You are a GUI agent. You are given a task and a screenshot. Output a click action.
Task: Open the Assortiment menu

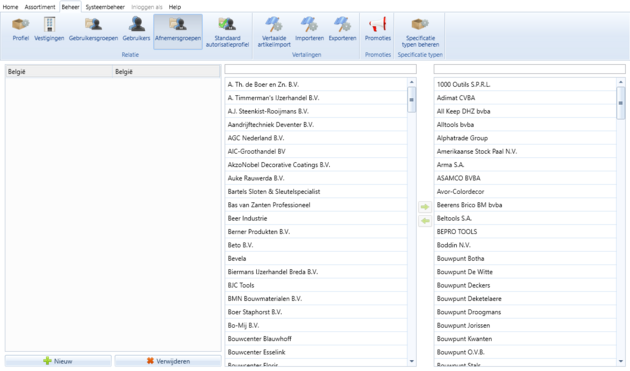tap(40, 7)
